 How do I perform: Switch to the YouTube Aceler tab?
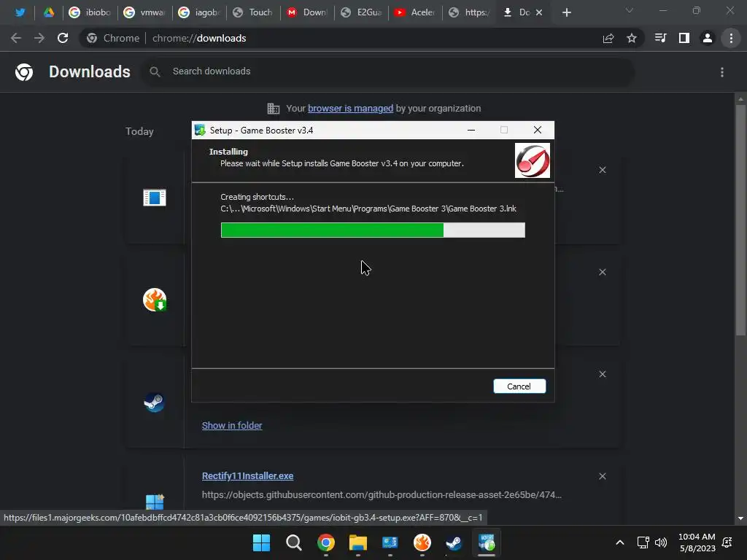tap(415, 12)
